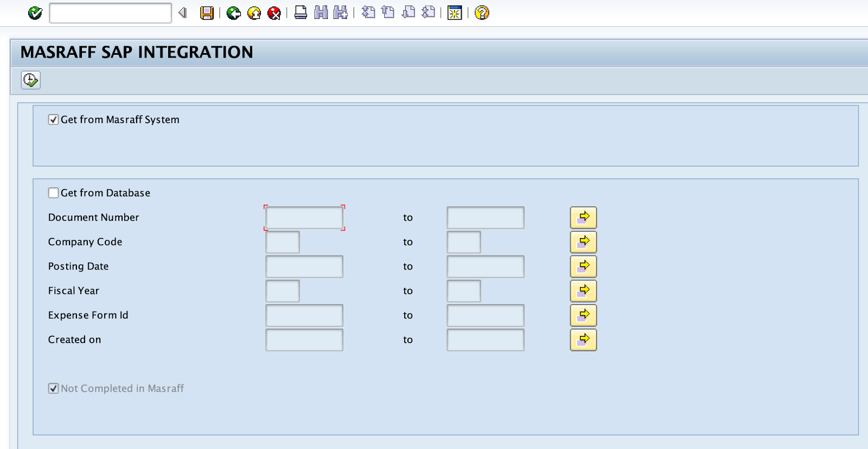The width and height of the screenshot is (868, 449).
Task: Click Created on to field
Action: (486, 340)
